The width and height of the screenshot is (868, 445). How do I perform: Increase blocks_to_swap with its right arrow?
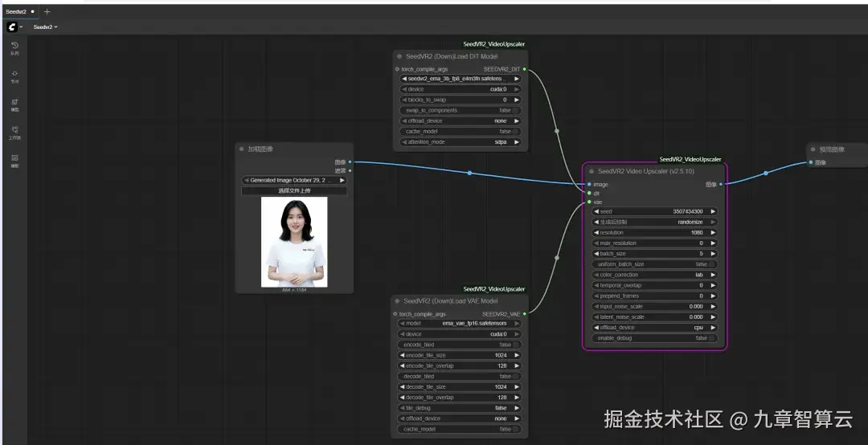(517, 100)
